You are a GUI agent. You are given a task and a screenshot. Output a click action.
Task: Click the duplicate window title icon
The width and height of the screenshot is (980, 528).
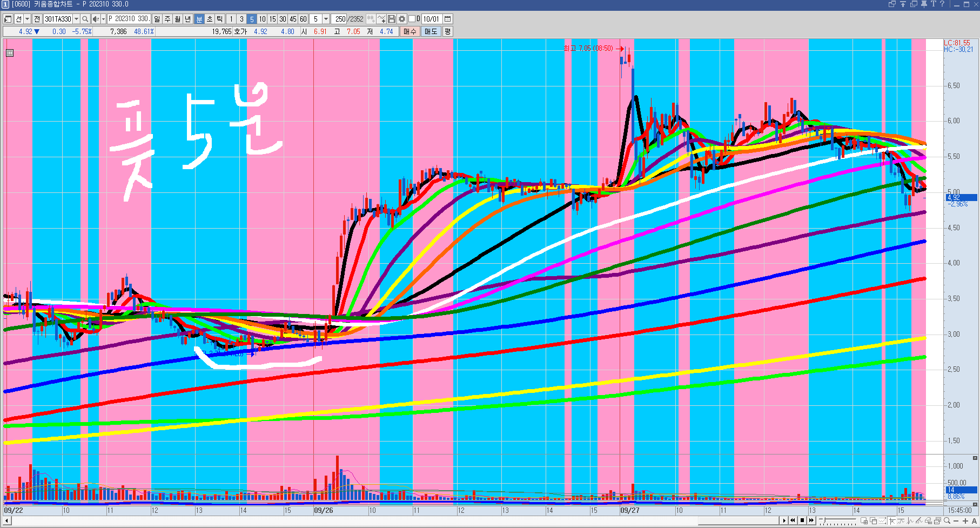coord(914,4)
